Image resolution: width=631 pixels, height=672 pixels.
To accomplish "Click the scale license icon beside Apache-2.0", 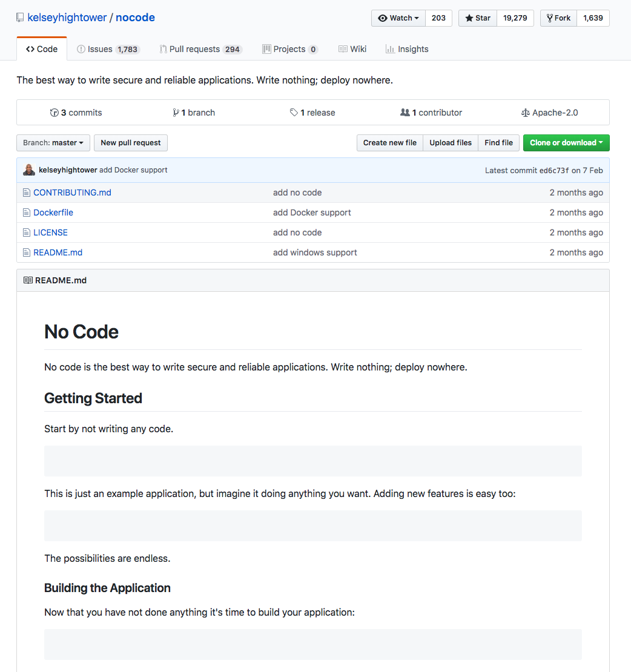I will coord(526,113).
